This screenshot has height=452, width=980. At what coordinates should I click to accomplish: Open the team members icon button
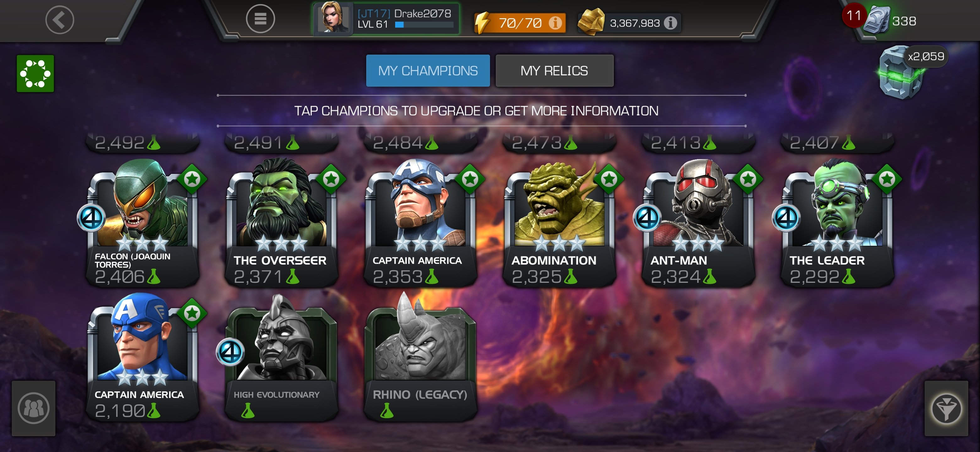pos(34,409)
